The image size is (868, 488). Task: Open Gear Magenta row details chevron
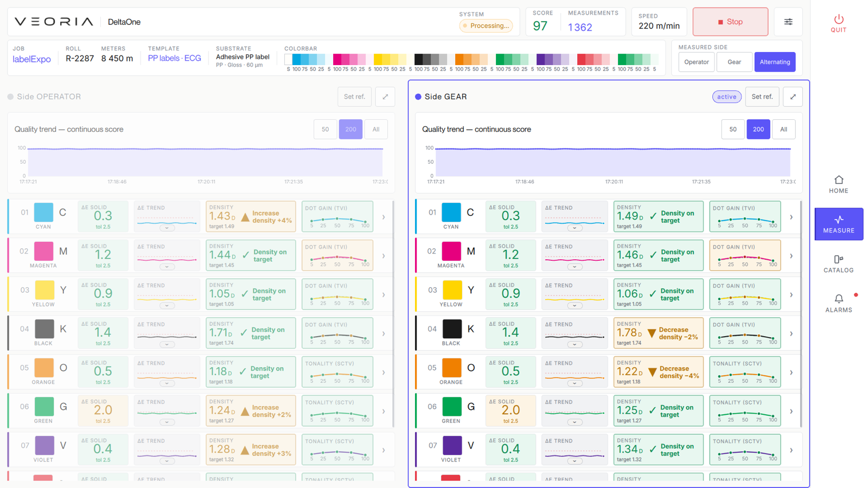coord(792,256)
